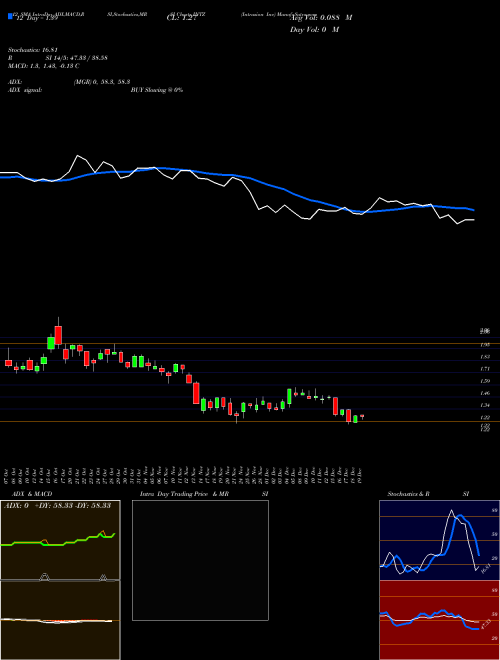Click the tall red candlestick at the chart peak
Image resolution: width=500 pixels, height=660 pixels.
click(58, 335)
